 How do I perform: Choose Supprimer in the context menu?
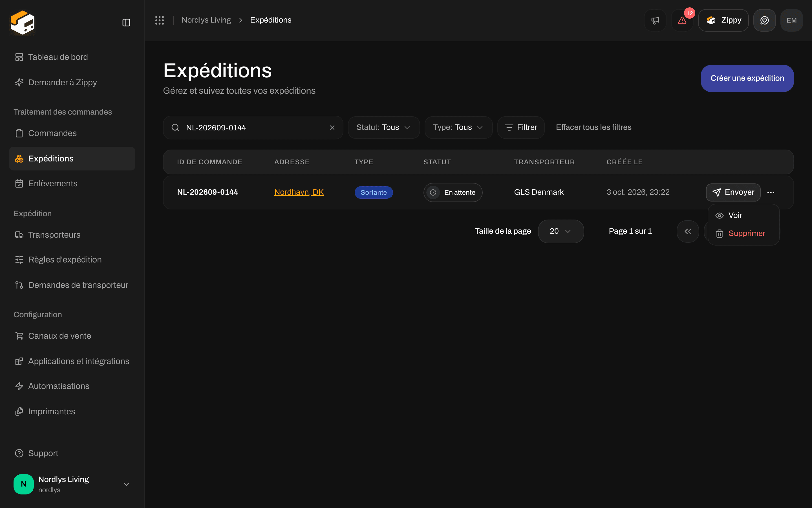coord(743,233)
